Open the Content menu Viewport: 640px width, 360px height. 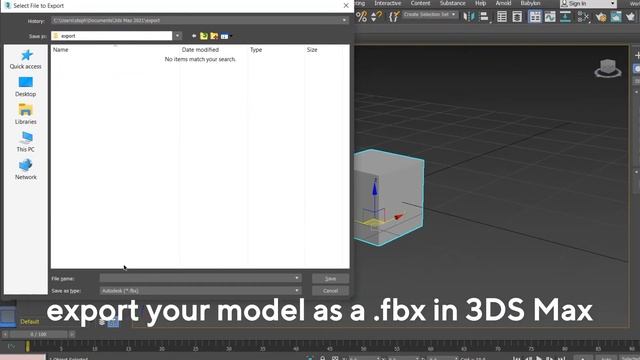[420, 3]
